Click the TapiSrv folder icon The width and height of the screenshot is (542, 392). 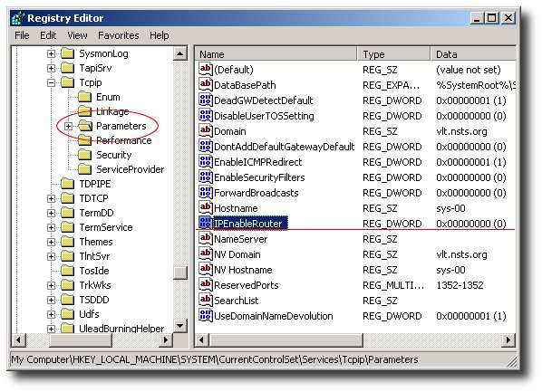pos(68,68)
